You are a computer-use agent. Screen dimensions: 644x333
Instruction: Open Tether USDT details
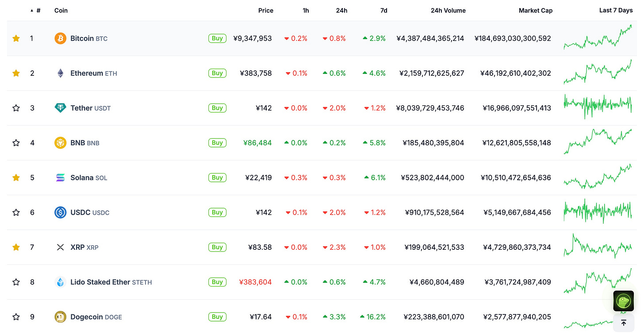tap(91, 108)
